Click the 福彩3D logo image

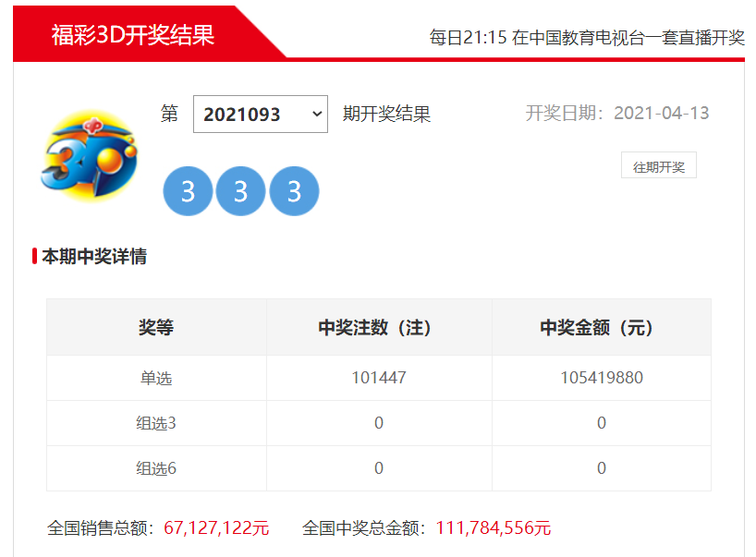(x=91, y=155)
